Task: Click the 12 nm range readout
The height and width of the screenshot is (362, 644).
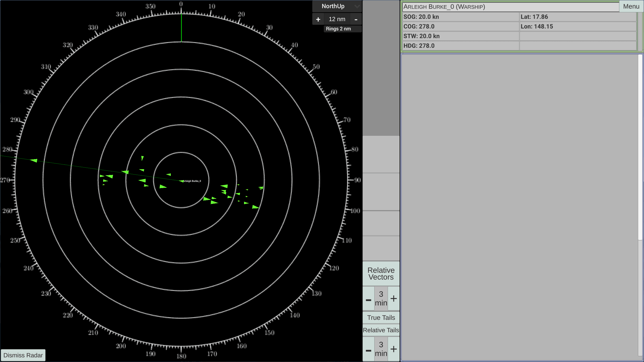Action: (337, 19)
